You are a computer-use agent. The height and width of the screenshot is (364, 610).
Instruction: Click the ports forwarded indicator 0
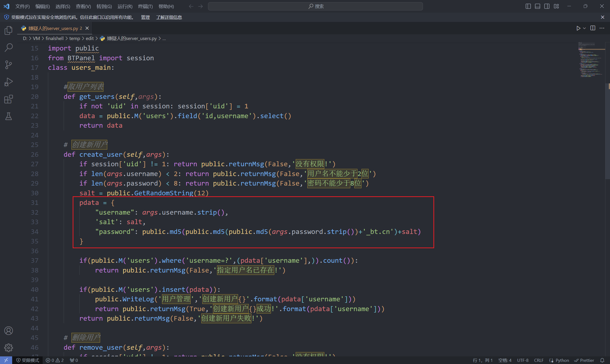(x=74, y=360)
